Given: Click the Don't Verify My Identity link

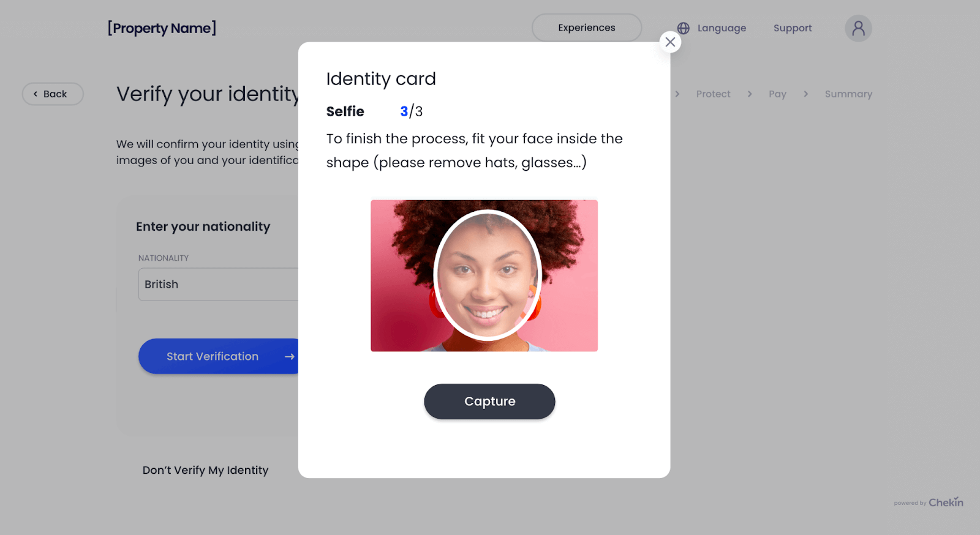Looking at the screenshot, I should click(205, 470).
